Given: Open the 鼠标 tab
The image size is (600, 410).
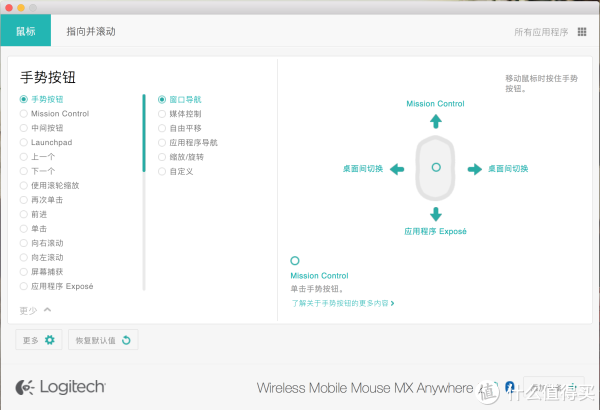Looking at the screenshot, I should click(26, 30).
